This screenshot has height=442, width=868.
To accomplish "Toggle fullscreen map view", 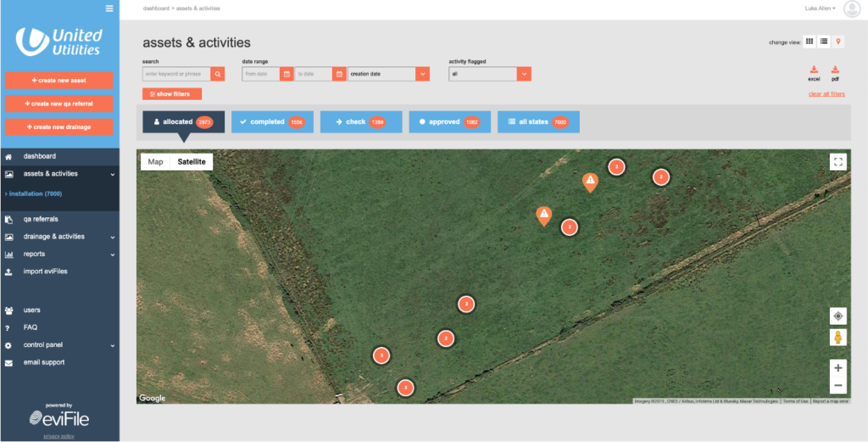I will [838, 162].
